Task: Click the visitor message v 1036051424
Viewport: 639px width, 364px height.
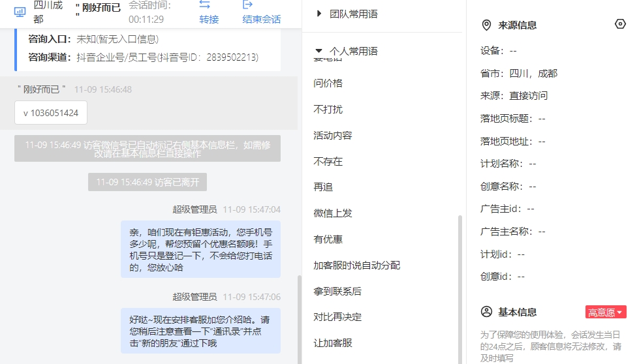Action: click(x=51, y=113)
